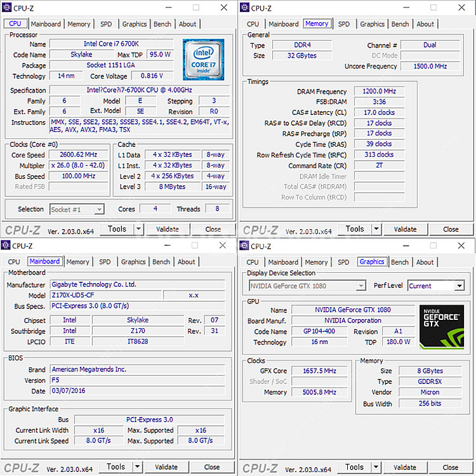Screen dimensions: 476x476
Task: Select Mainboard tab in Graphics window
Action: pos(283,262)
